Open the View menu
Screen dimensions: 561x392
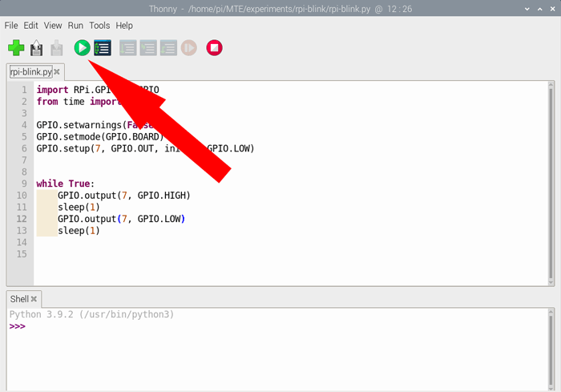click(53, 26)
